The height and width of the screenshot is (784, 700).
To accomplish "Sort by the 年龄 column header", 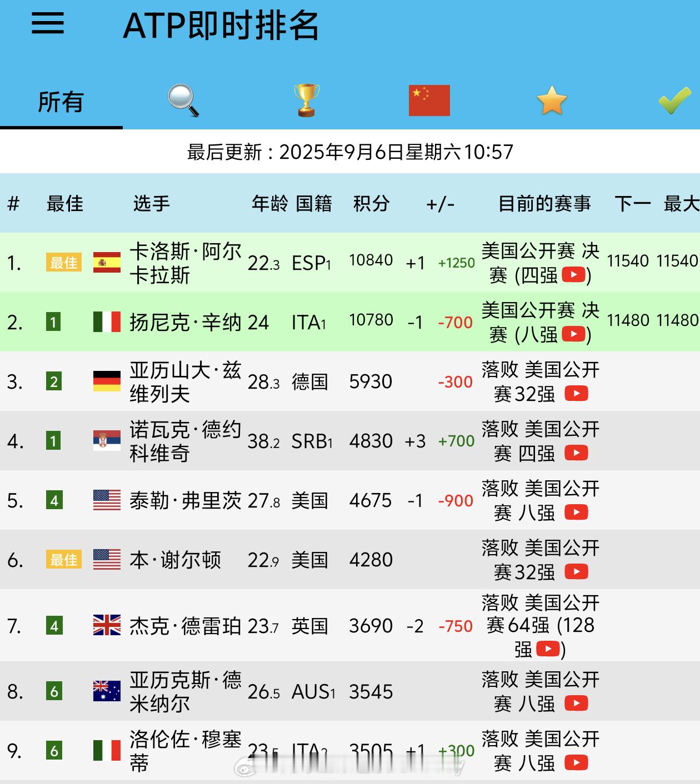I will tap(270, 204).
